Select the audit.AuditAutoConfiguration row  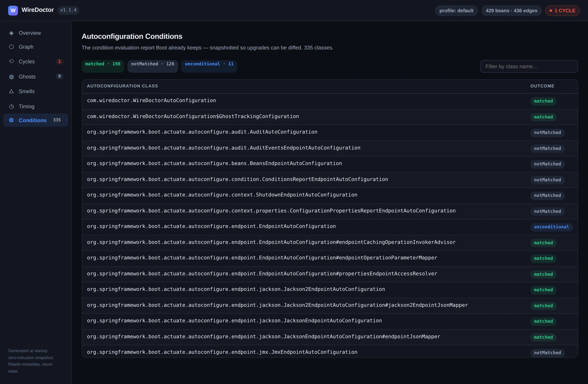click(x=330, y=132)
